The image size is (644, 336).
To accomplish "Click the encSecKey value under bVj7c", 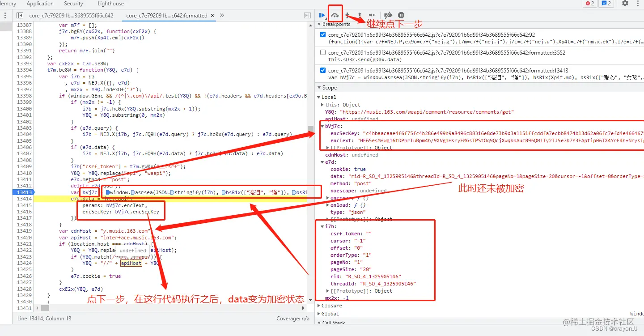I will (x=503, y=133).
